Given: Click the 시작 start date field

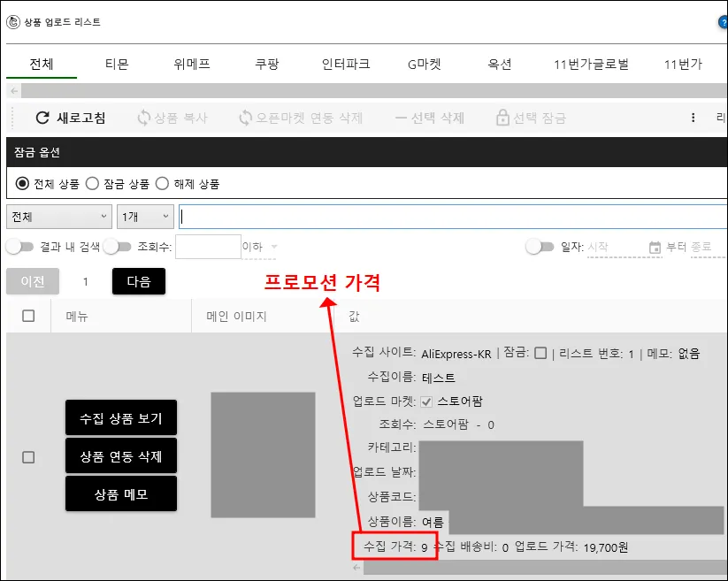Looking at the screenshot, I should coord(617,247).
